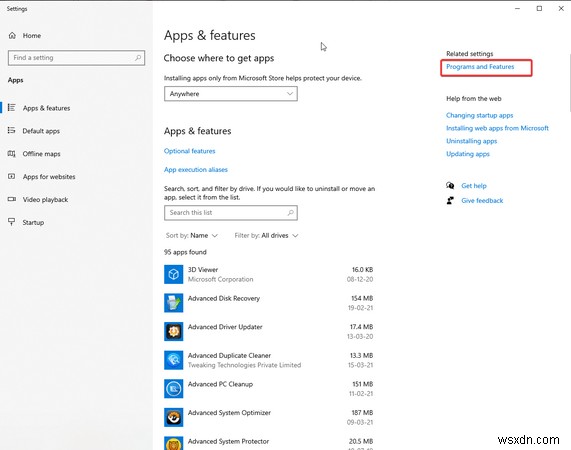Open Installing web apps from Microsoft link
Viewport: 571px width, 450px height.
pyautogui.click(x=497, y=128)
